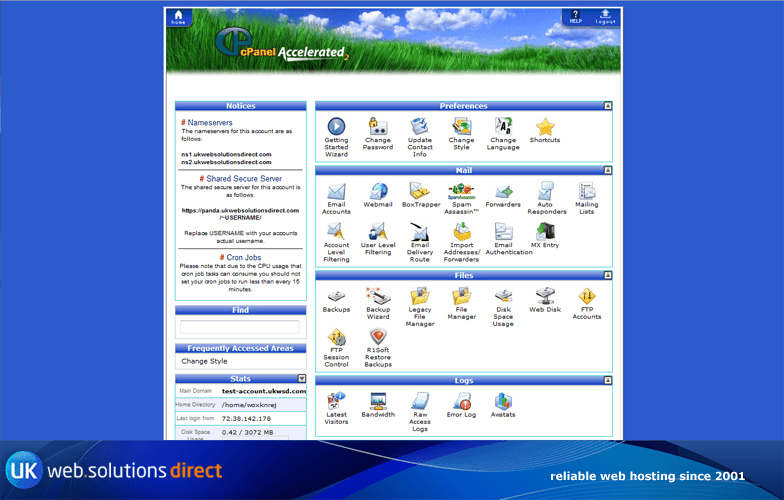Image resolution: width=784 pixels, height=500 pixels.
Task: Open the Getting Started Wizard icon
Action: pos(336,127)
